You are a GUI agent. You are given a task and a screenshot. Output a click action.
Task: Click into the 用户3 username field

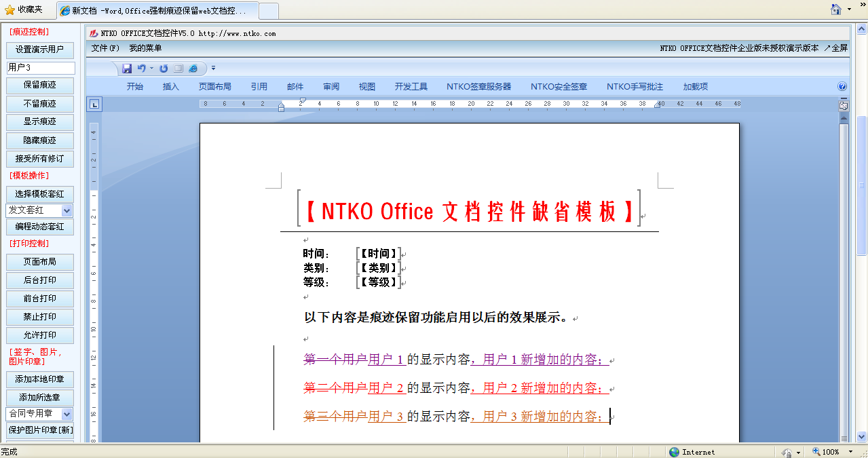click(x=41, y=68)
